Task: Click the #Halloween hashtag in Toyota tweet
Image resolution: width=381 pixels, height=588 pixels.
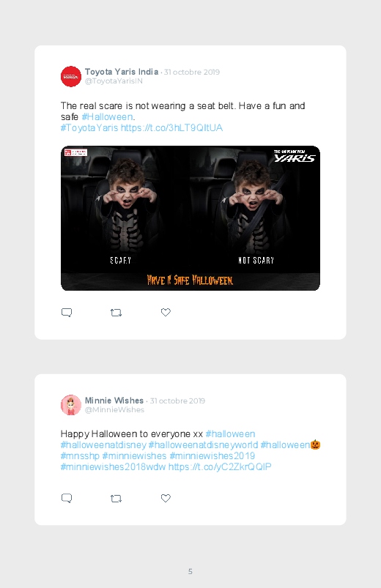Action: [107, 117]
